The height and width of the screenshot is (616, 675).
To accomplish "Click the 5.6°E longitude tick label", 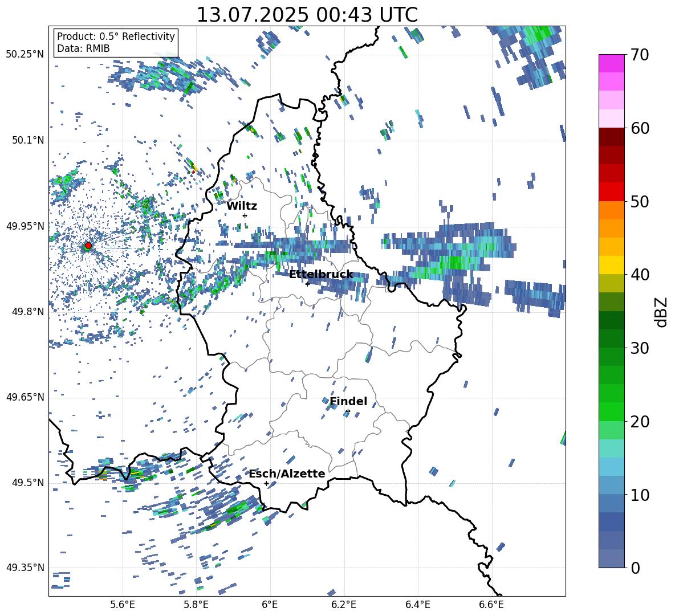I will 123,605.
